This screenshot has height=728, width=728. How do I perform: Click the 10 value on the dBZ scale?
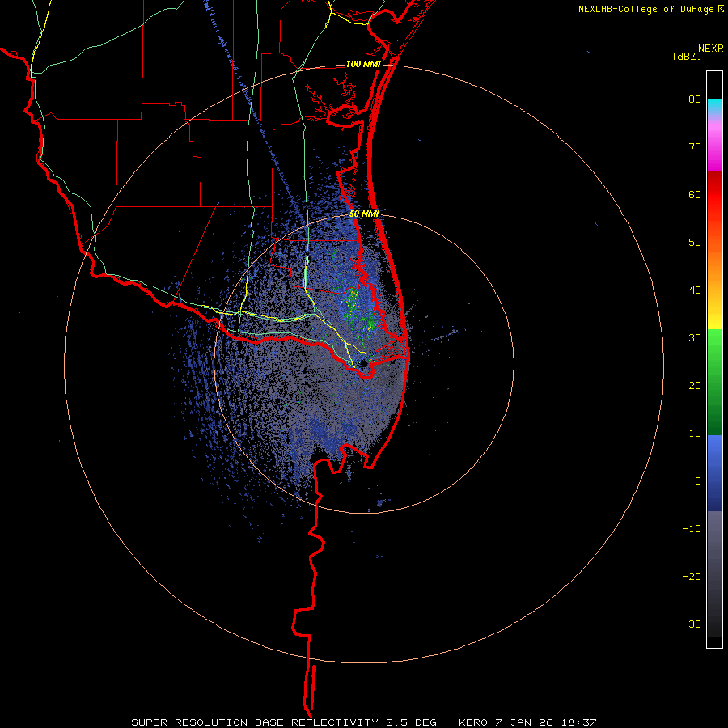tap(695, 434)
